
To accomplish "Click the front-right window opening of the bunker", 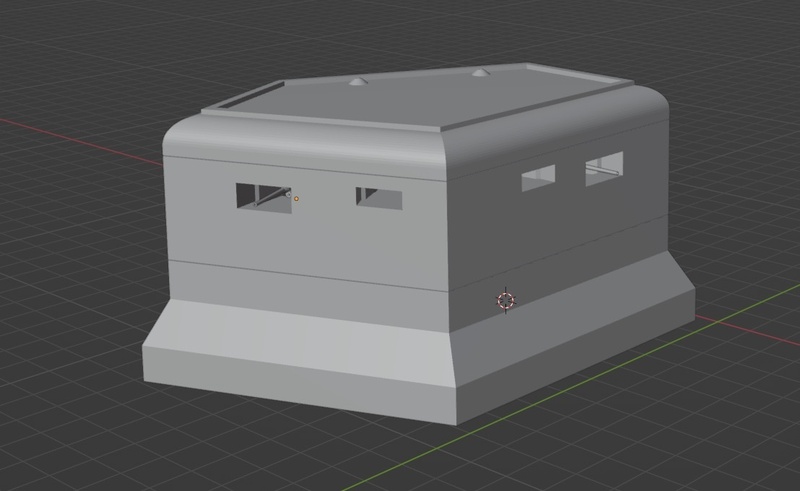I will click(x=379, y=199).
